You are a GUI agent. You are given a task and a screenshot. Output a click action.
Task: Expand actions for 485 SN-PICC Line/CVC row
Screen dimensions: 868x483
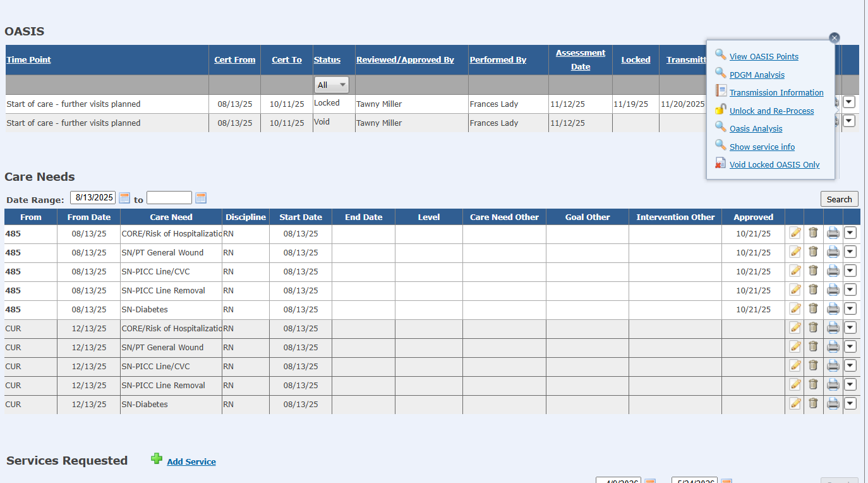tap(850, 271)
